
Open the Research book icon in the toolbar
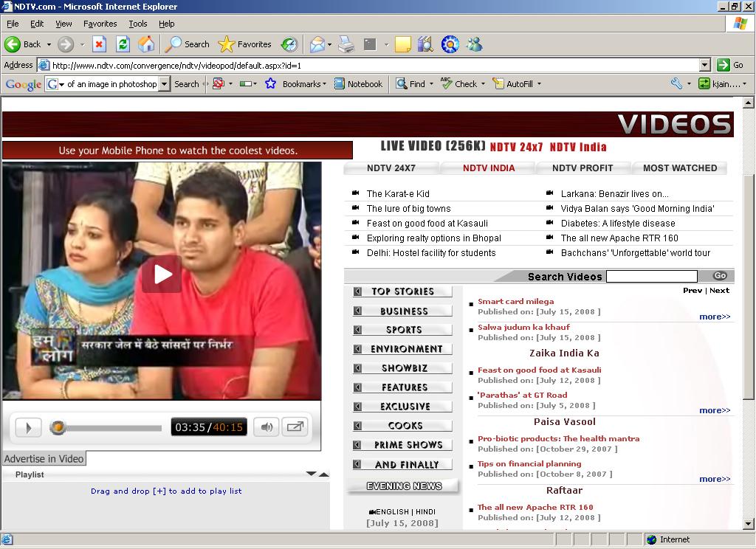(425, 44)
